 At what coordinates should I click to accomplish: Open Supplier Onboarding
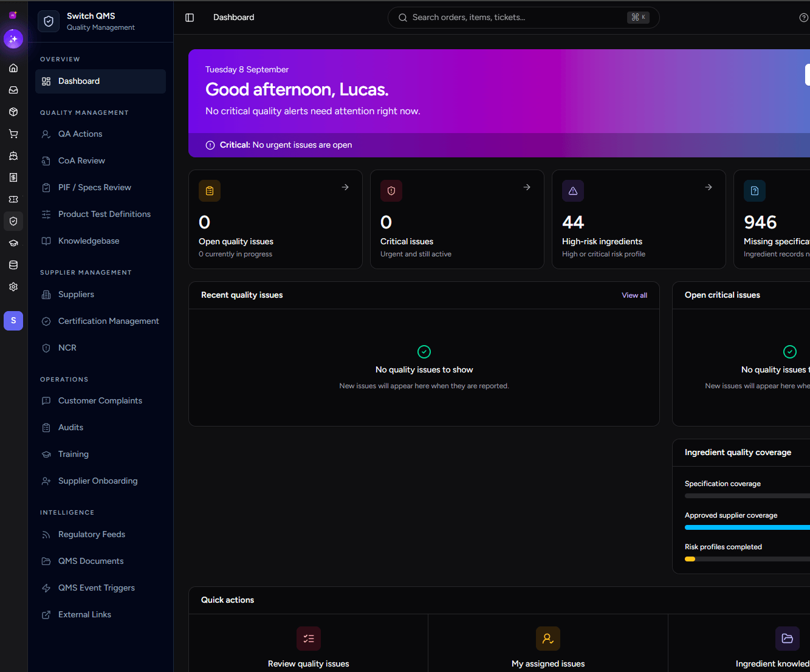pyautogui.click(x=100, y=481)
